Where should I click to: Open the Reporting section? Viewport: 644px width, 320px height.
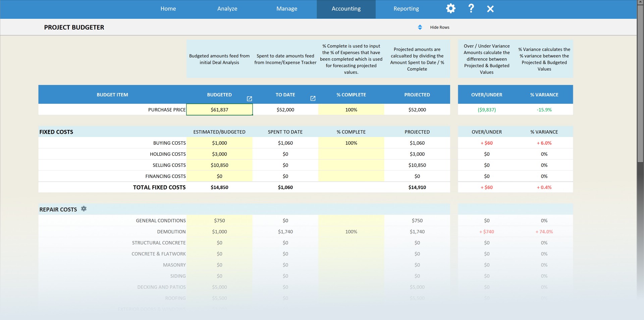click(406, 9)
